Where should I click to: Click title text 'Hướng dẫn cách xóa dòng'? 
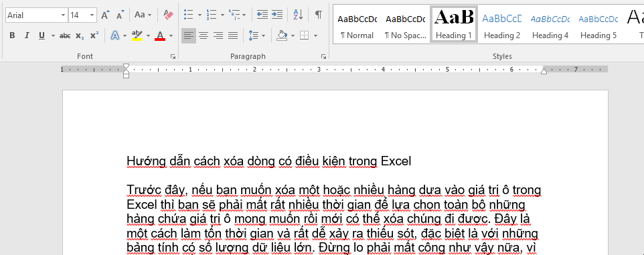[x=202, y=161]
